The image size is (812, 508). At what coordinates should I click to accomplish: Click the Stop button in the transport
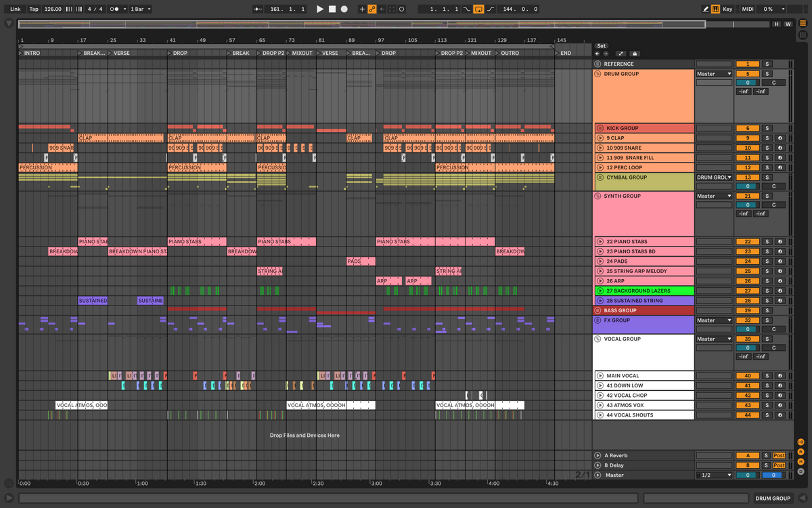(332, 9)
